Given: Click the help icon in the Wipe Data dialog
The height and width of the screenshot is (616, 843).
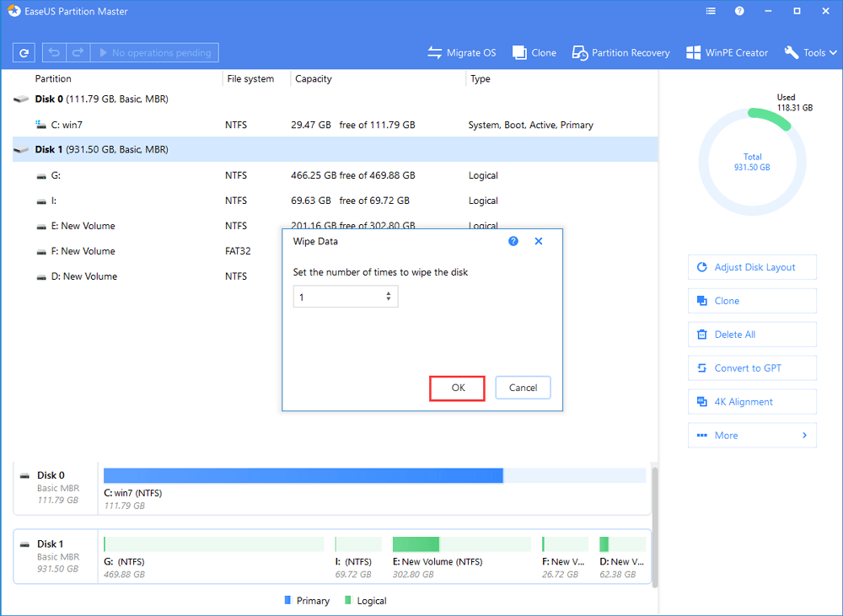Looking at the screenshot, I should click(513, 241).
